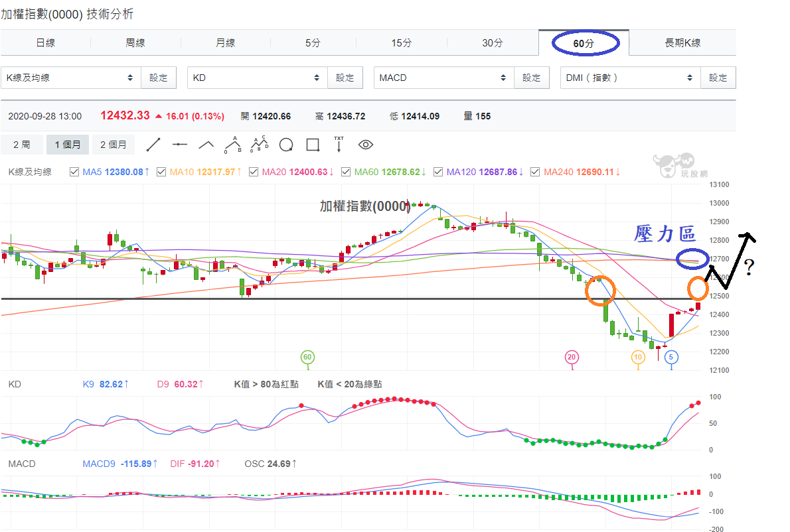Select the 2 個月 range button
Image resolution: width=790 pixels, height=532 pixels.
pos(114,145)
